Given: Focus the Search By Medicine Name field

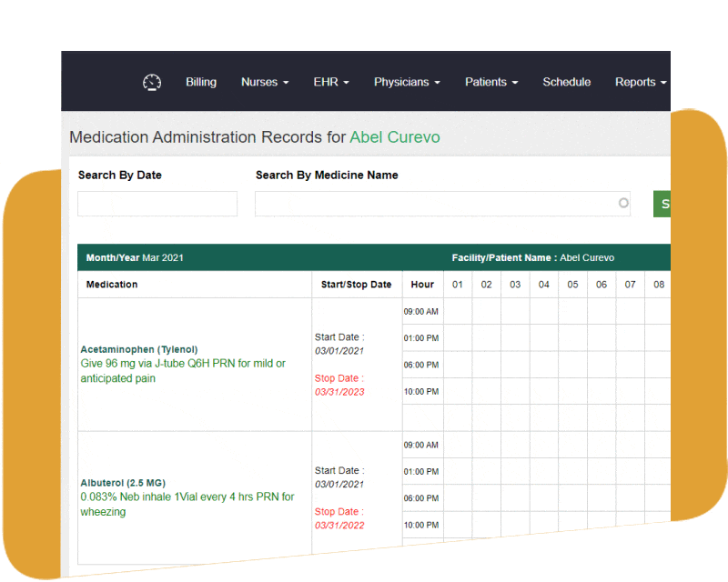Looking at the screenshot, I should coord(435,204).
